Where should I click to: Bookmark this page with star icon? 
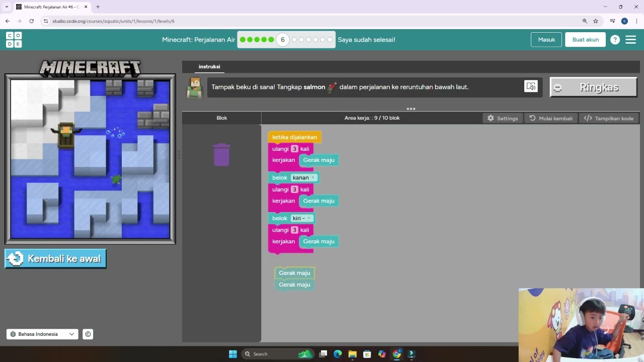click(x=596, y=21)
